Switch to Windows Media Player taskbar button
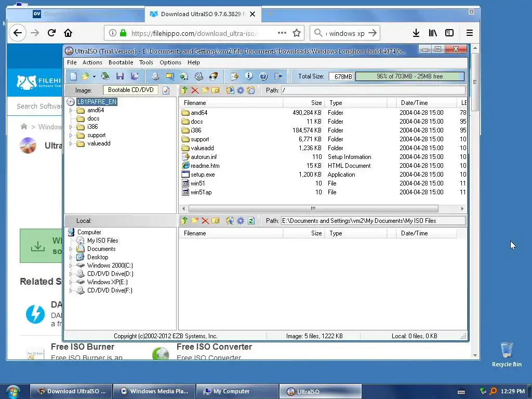Image resolution: width=532 pixels, height=399 pixels. 154,391
